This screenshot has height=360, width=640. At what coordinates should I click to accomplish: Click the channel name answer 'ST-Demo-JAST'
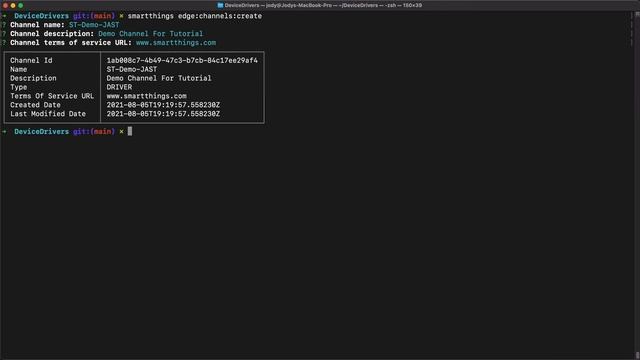click(x=94, y=25)
